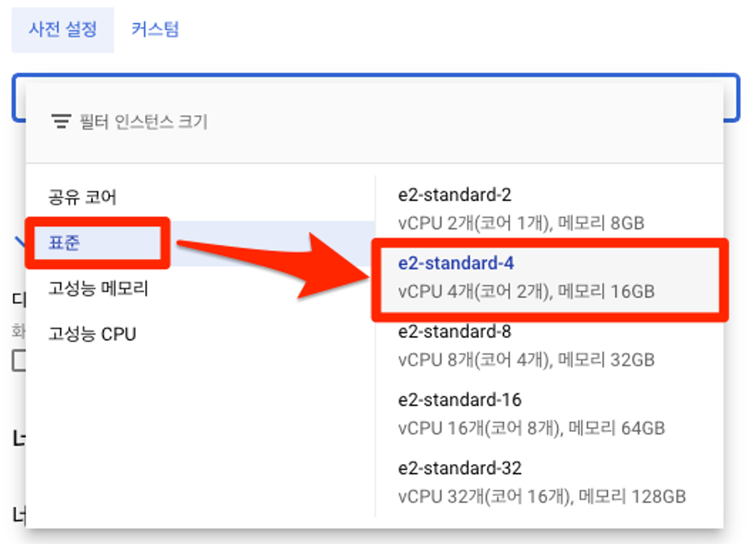
Task: Click the filter lines icon
Action: [x=61, y=121]
